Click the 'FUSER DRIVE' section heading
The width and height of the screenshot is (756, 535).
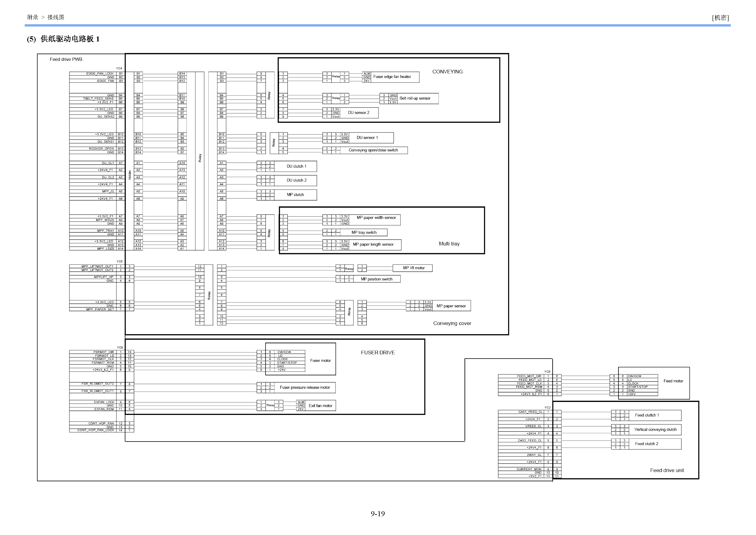coord(378,353)
